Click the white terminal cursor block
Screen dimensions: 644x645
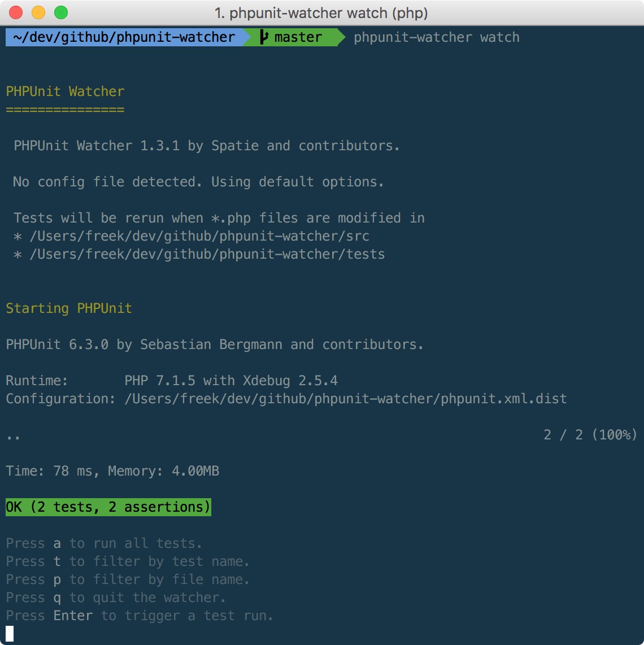(x=10, y=634)
